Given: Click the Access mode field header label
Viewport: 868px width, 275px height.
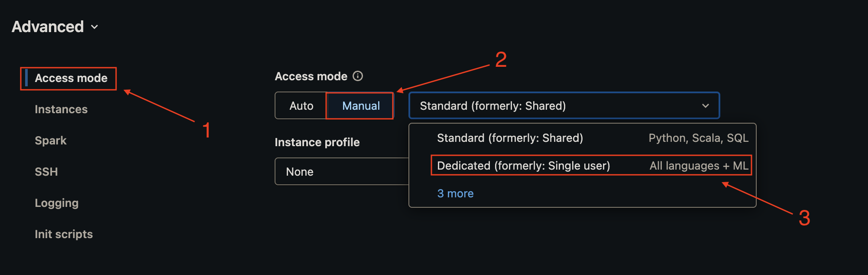Looking at the screenshot, I should (x=311, y=76).
